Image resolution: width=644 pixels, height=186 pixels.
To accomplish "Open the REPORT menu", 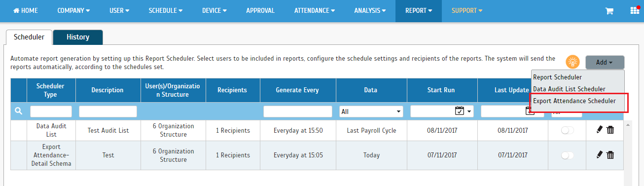I will click(x=418, y=10).
